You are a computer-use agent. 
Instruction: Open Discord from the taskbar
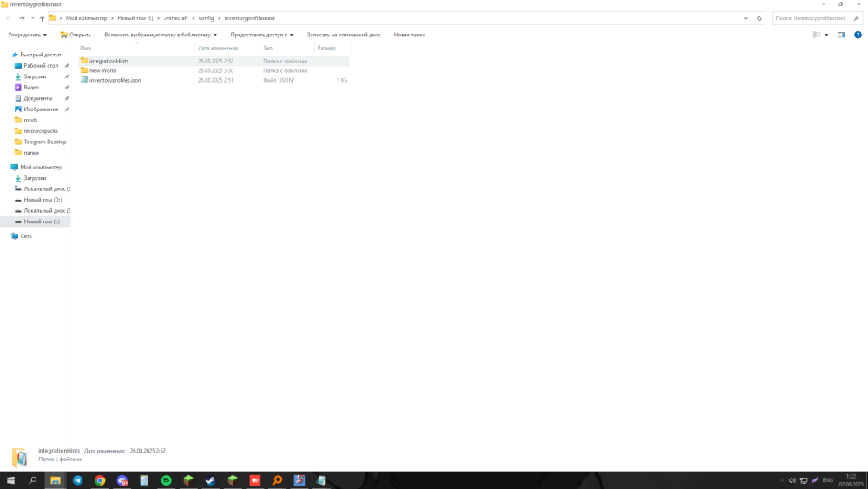click(122, 480)
